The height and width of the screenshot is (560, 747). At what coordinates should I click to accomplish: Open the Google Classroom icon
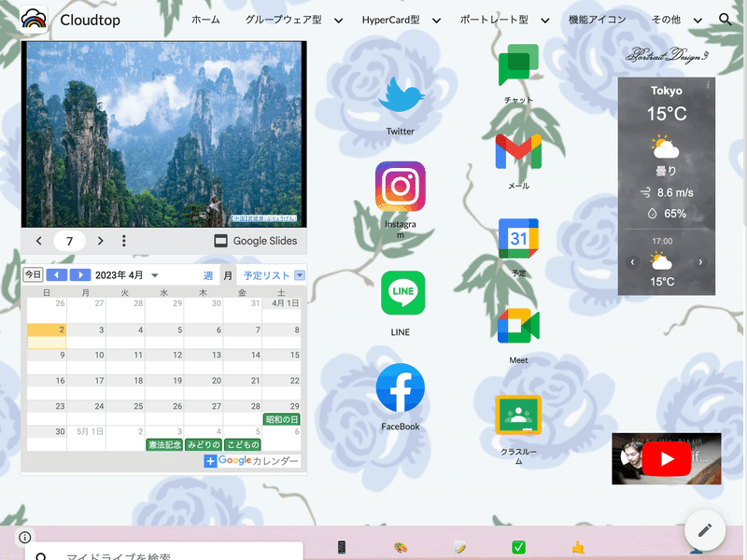518,414
